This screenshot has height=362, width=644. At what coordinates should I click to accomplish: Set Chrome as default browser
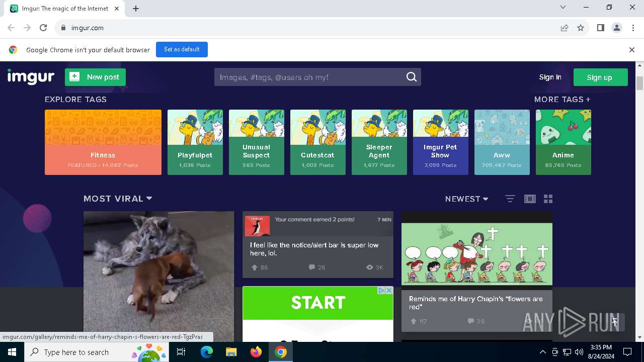[x=182, y=49]
